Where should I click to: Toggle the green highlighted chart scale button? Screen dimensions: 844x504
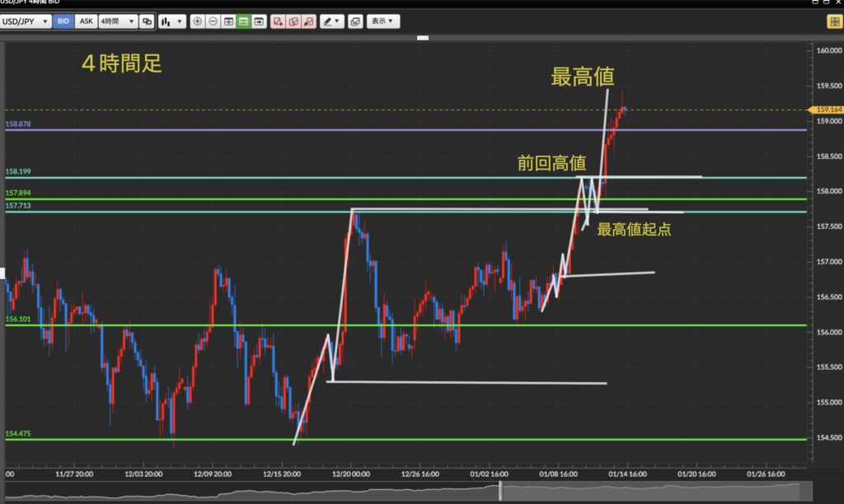click(x=244, y=21)
